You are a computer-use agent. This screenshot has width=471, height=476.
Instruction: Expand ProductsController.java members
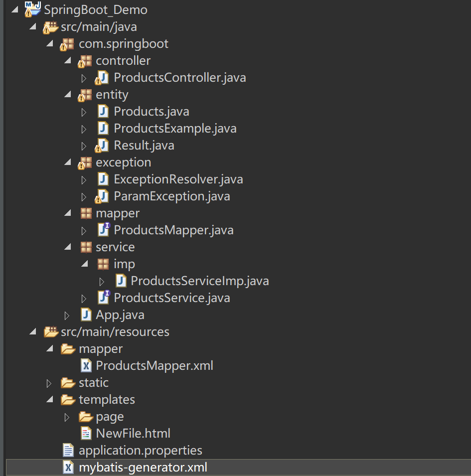pyautogui.click(x=84, y=78)
